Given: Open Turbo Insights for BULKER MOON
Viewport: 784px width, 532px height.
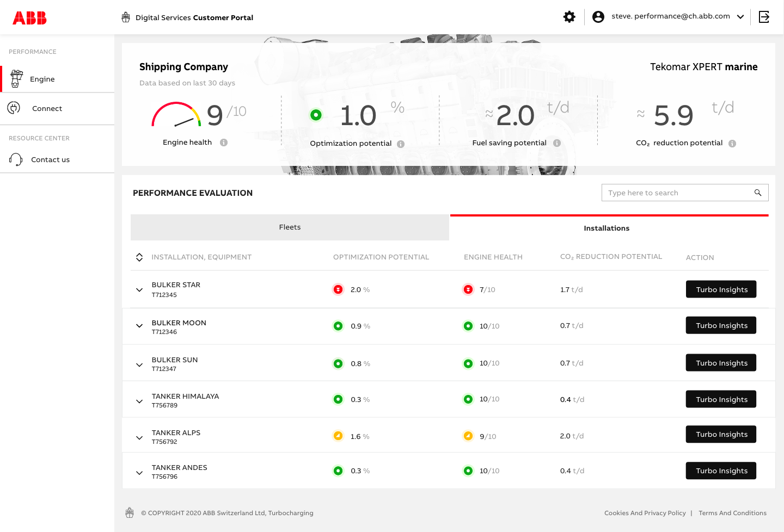Looking at the screenshot, I should [x=721, y=325].
